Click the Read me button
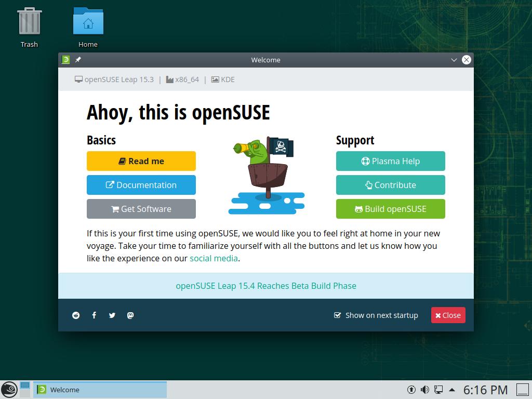Screen dimensions: 532x399 point(141,161)
